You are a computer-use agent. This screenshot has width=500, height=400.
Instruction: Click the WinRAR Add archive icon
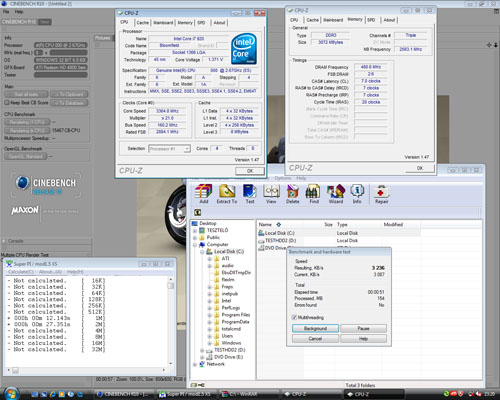click(203, 194)
